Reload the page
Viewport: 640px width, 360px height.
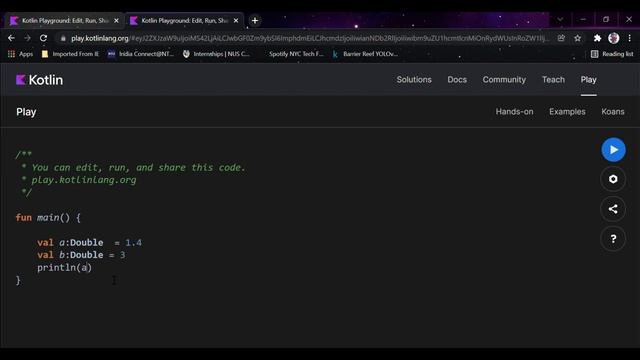click(43, 38)
